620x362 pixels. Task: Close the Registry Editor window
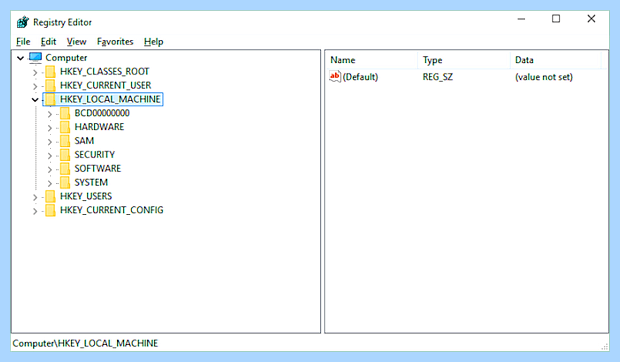[x=591, y=19]
